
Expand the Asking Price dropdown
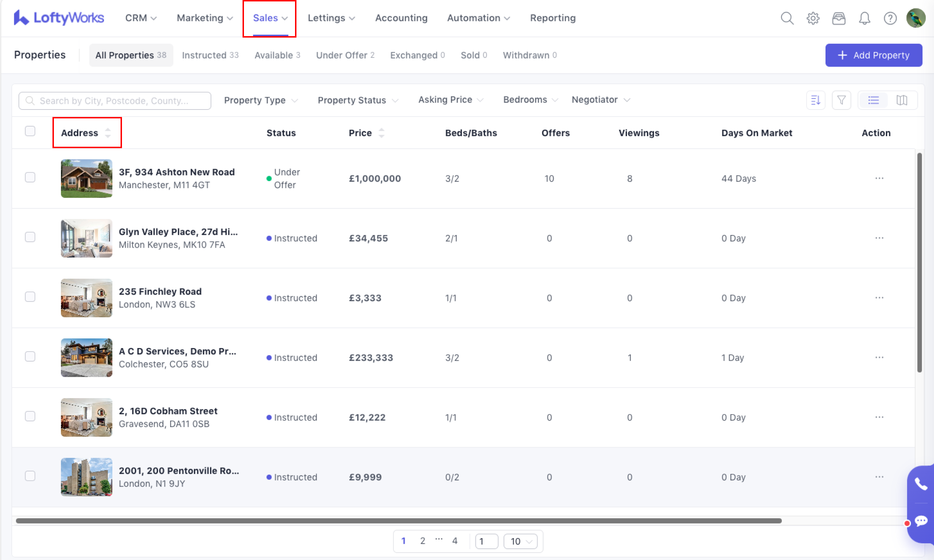pyautogui.click(x=450, y=100)
